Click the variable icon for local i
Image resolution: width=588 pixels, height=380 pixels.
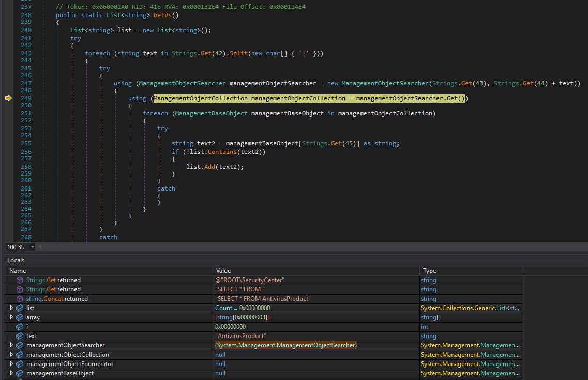coord(20,327)
